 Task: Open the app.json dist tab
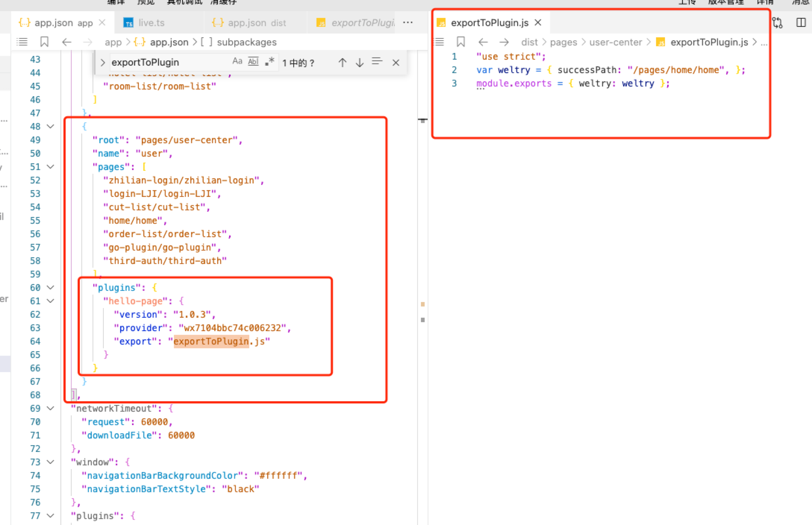(x=257, y=23)
